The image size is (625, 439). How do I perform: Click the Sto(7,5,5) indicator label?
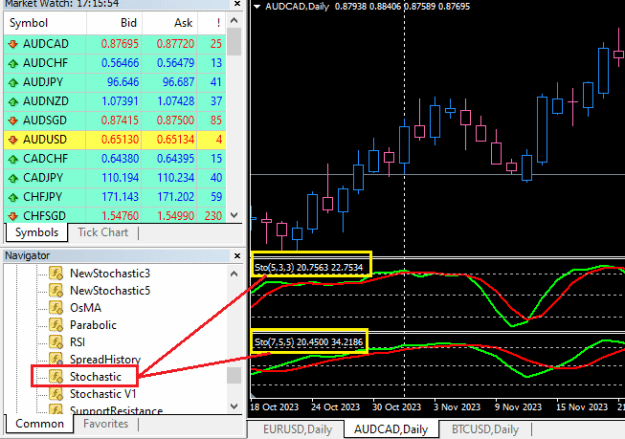309,342
